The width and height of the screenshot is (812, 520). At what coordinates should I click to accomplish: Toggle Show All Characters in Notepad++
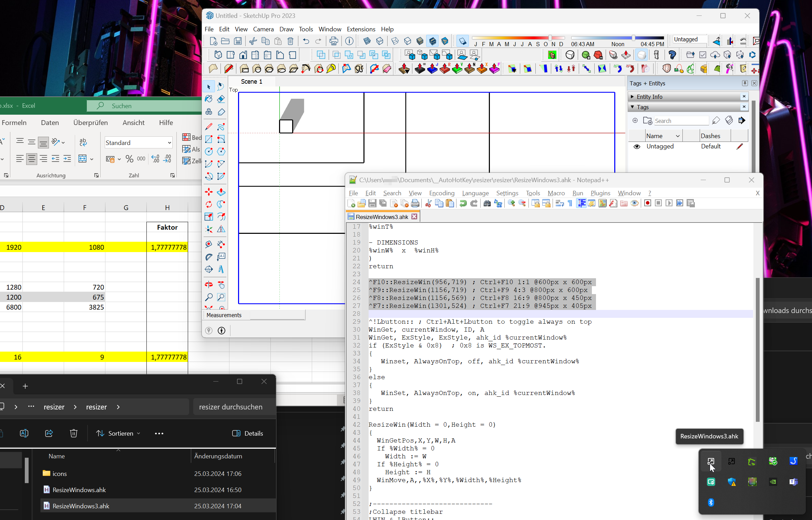tap(570, 203)
